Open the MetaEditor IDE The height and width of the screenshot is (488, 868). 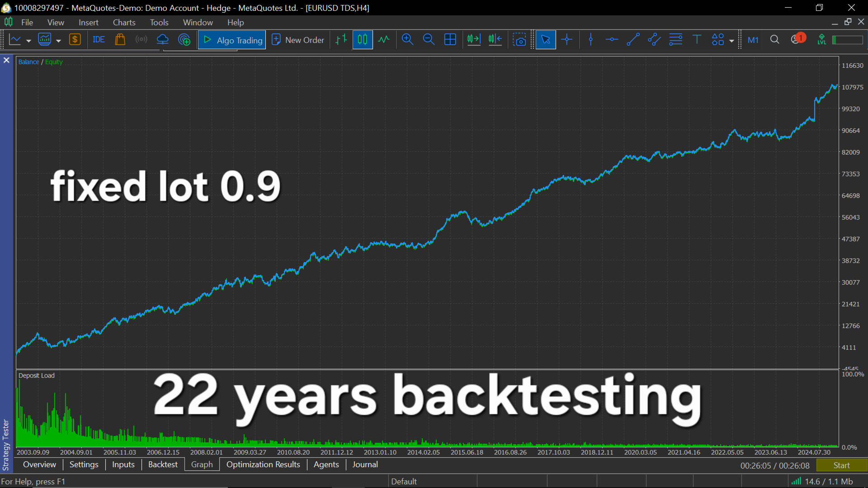pyautogui.click(x=99, y=40)
